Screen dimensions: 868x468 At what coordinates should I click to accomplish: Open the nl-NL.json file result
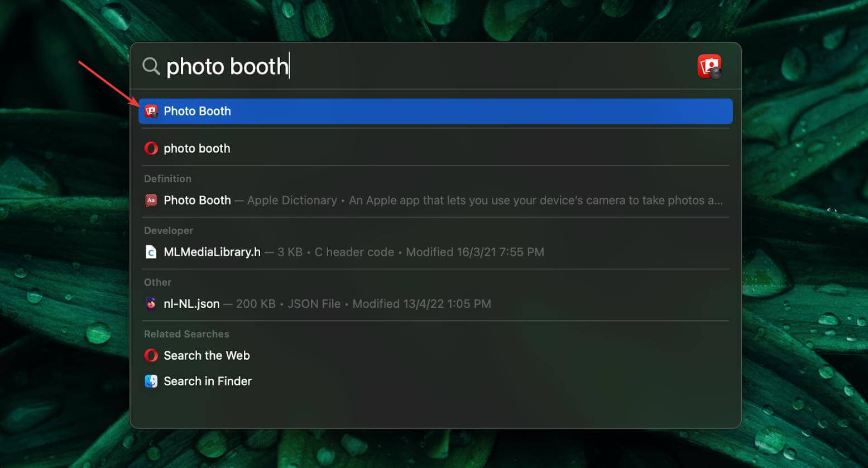click(191, 303)
